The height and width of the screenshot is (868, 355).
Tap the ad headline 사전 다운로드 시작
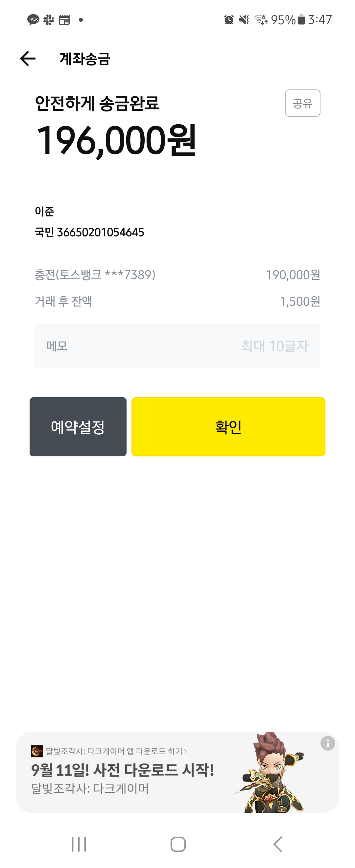pos(123,770)
